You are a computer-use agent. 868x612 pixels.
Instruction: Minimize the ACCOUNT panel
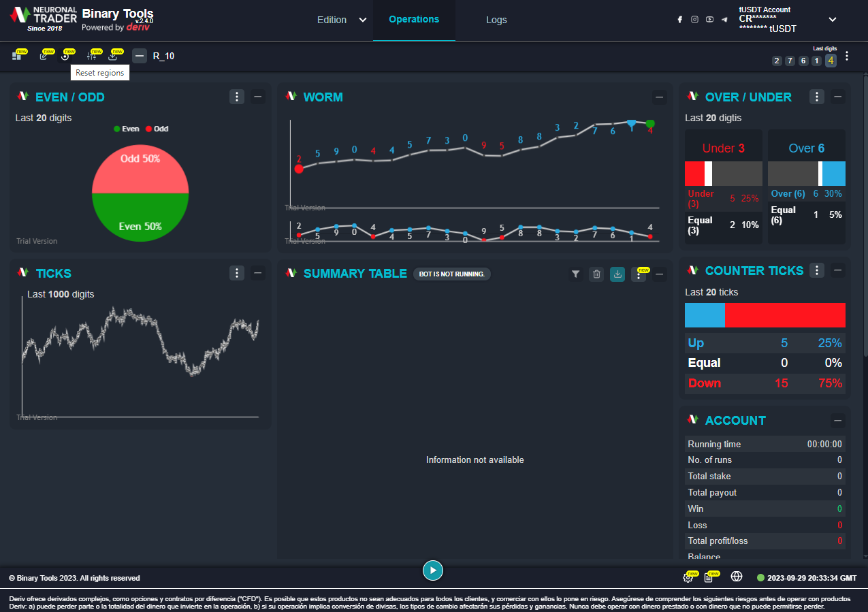pos(838,419)
